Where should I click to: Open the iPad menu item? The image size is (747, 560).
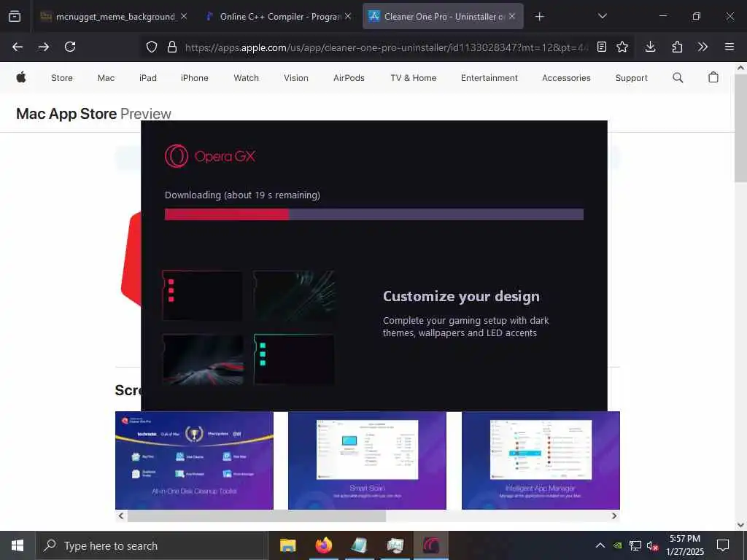pos(147,77)
